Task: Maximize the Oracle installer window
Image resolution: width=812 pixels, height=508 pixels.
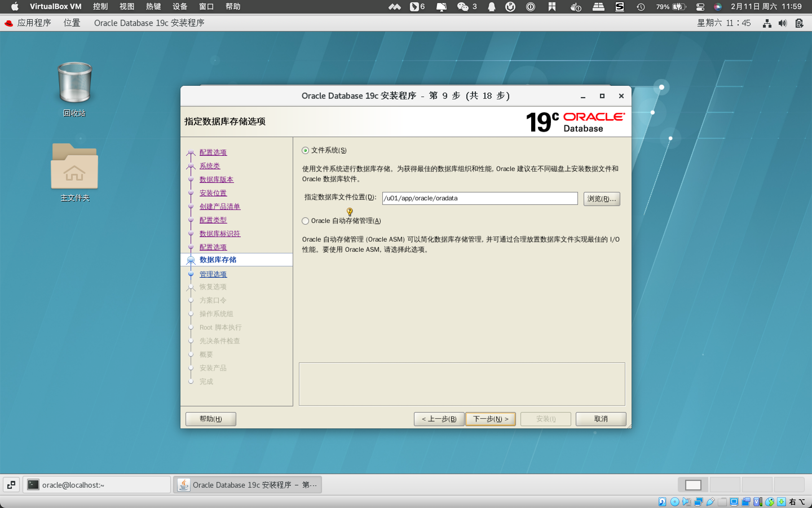Action: [602, 96]
